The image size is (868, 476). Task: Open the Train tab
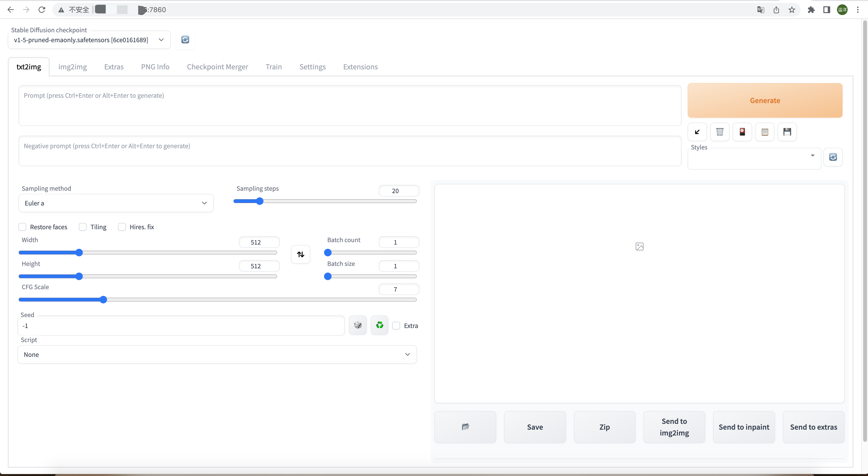pyautogui.click(x=273, y=67)
